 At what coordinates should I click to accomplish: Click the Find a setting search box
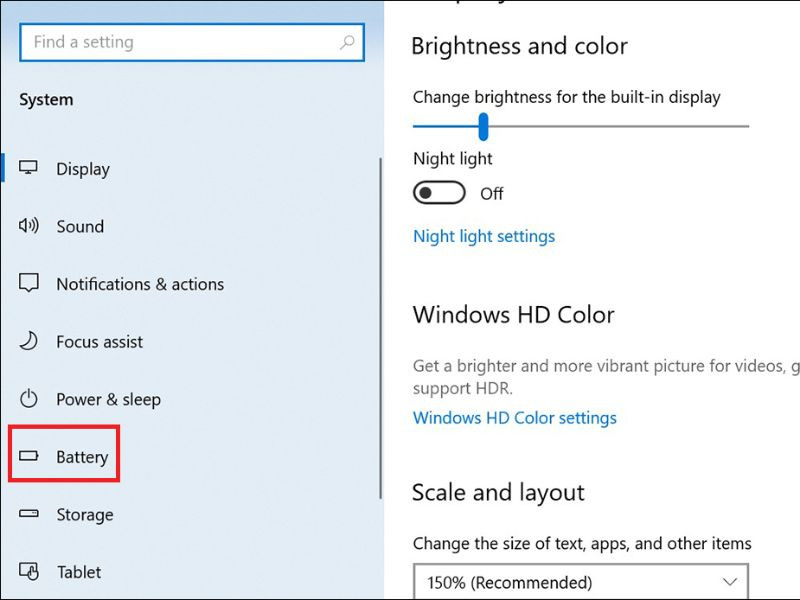point(192,42)
